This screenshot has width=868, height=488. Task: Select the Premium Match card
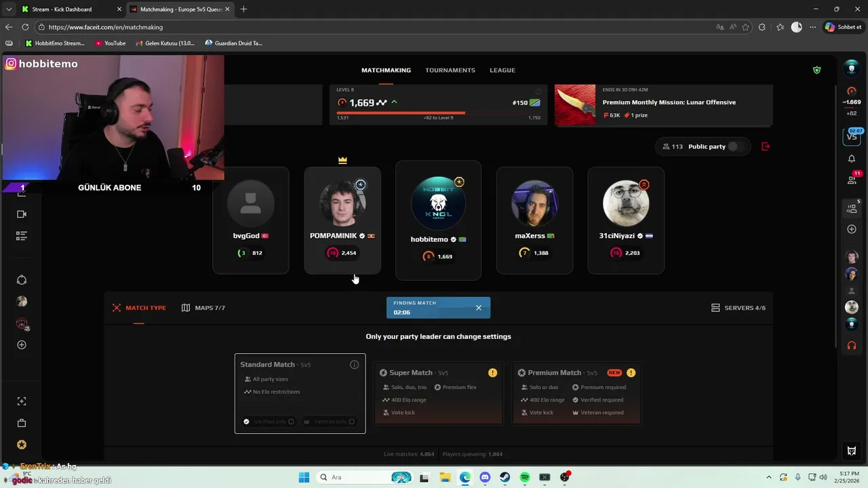coord(576,393)
